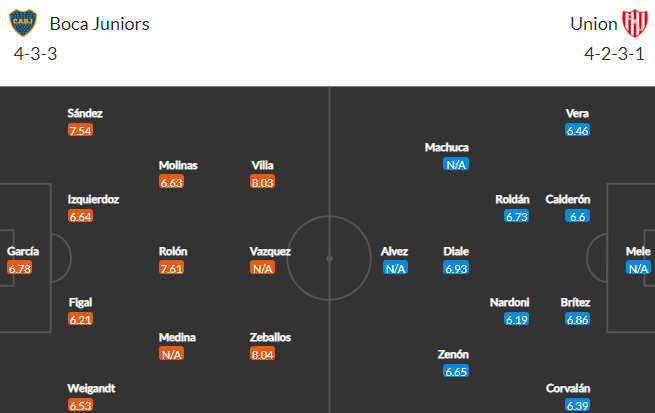655x413 pixels.
Task: Select Machuca's N/A rating badge
Action: (x=456, y=165)
